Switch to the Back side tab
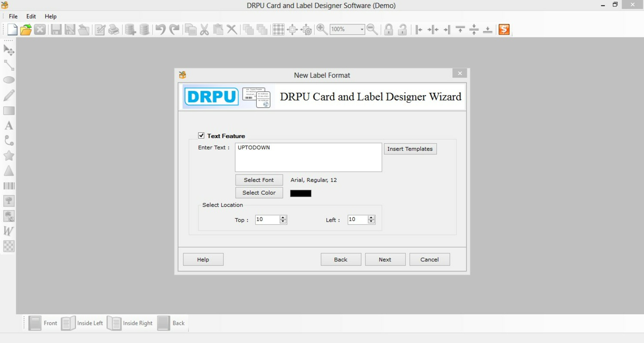 coord(171,323)
